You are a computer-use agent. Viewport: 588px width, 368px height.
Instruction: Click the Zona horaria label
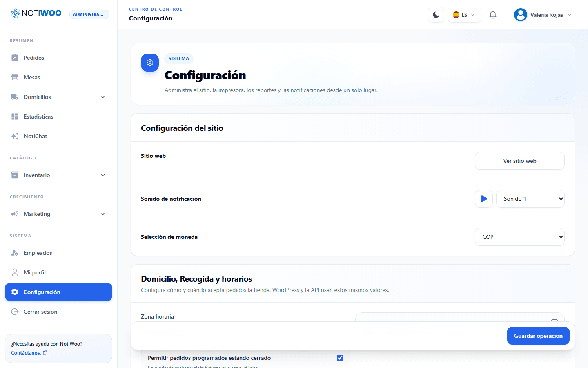(157, 316)
